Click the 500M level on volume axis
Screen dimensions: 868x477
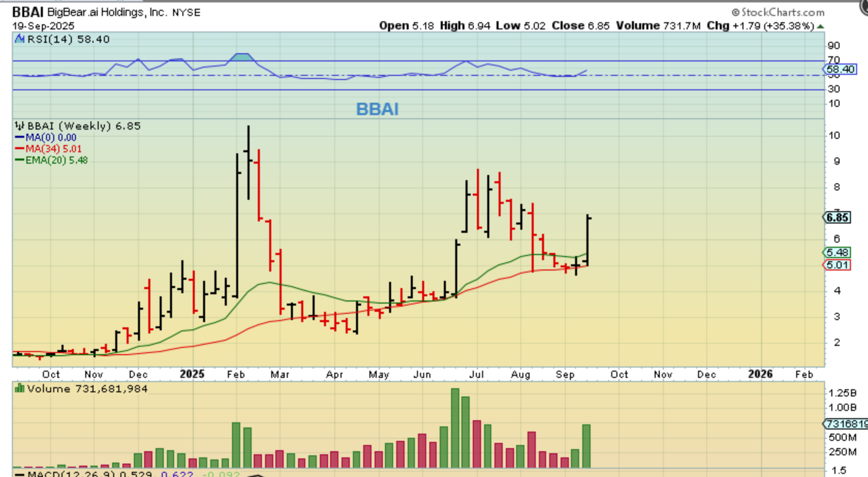tap(843, 437)
